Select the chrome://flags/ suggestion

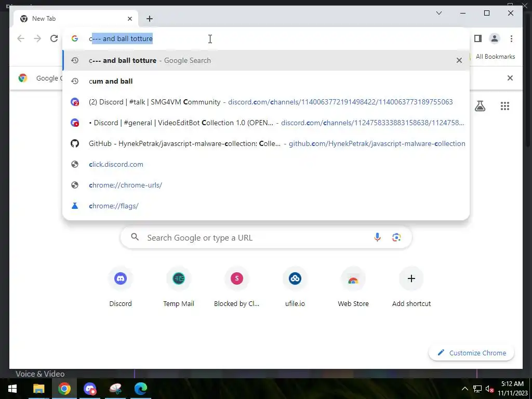(267, 206)
